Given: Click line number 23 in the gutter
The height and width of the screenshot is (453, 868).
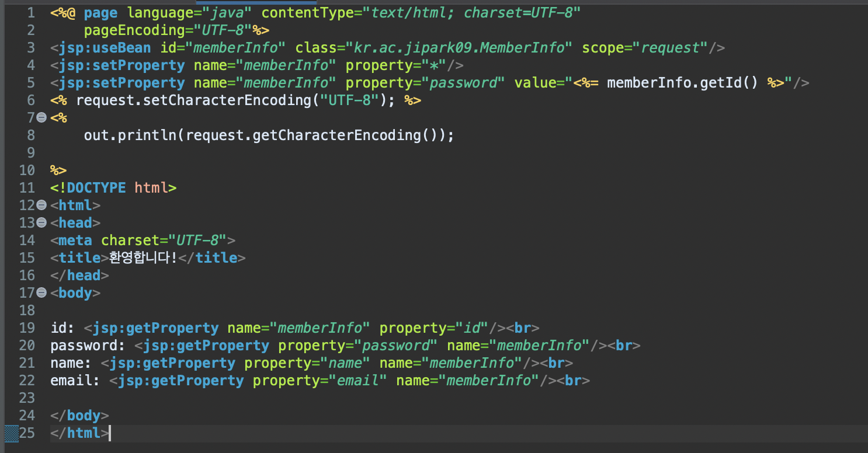Looking at the screenshot, I should pyautogui.click(x=27, y=398).
